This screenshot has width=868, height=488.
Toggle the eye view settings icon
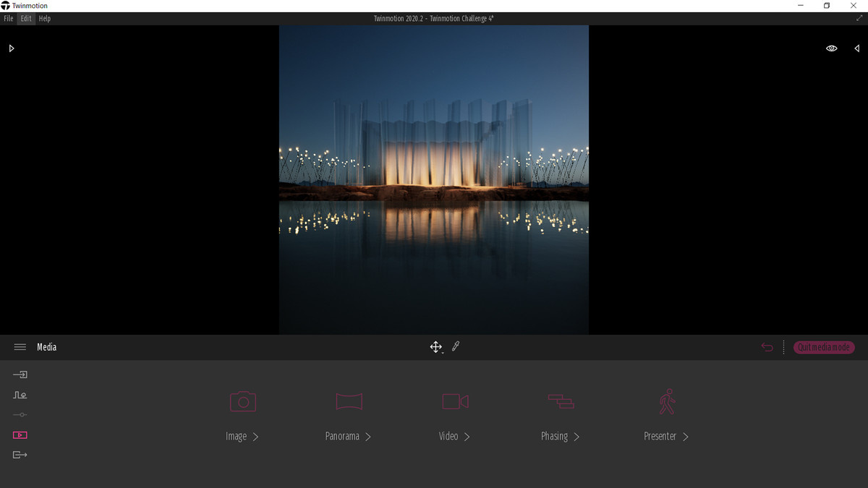(832, 48)
